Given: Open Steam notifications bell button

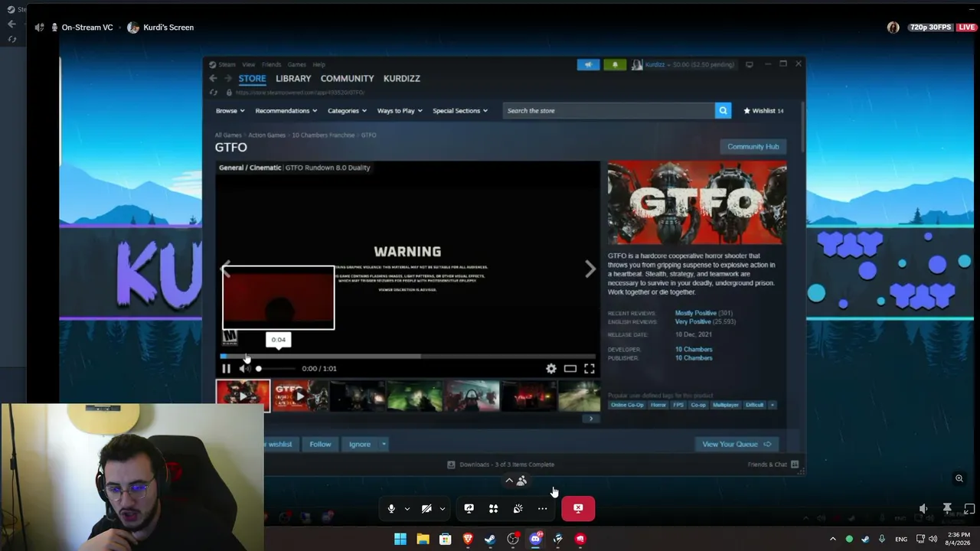Looking at the screenshot, I should (615, 64).
